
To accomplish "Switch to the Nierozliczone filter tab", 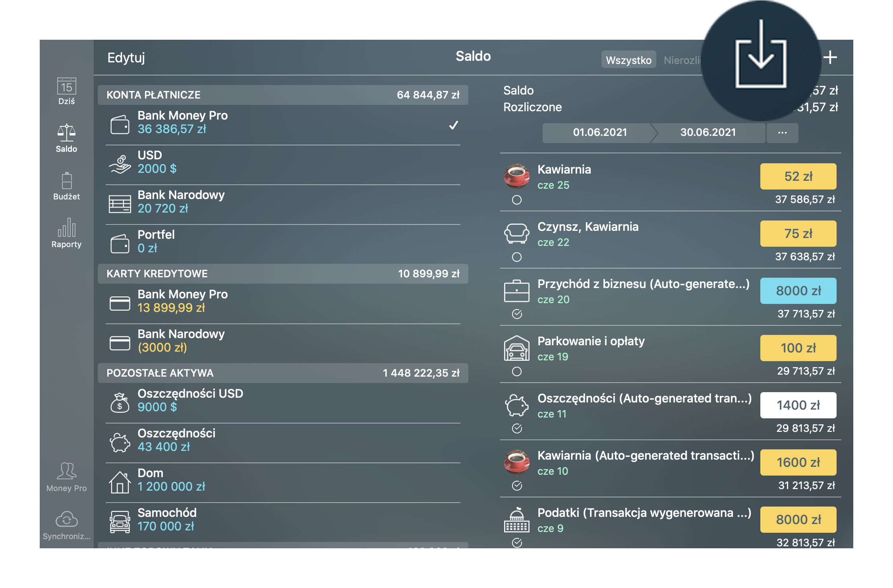I will pyautogui.click(x=682, y=60).
